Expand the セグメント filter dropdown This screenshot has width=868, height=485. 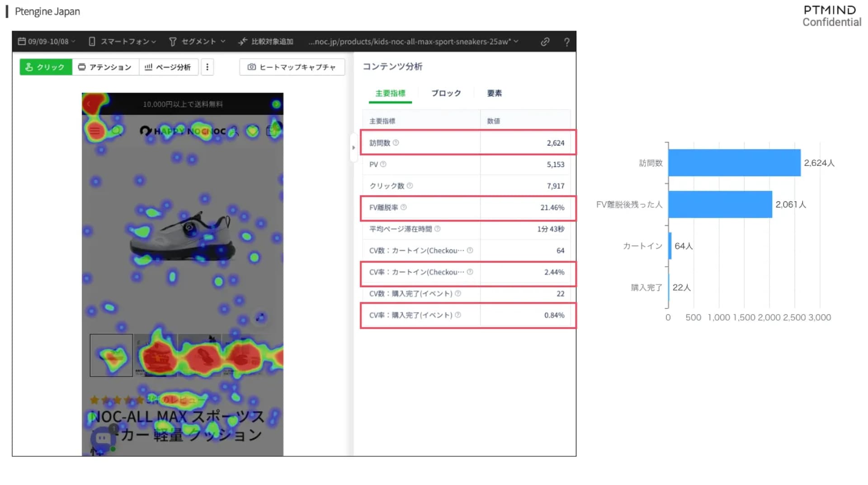(197, 42)
